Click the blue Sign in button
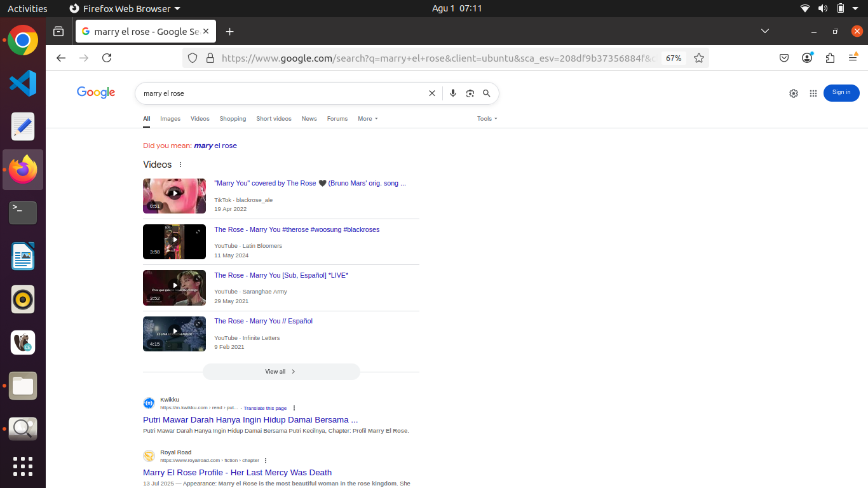Image resolution: width=868 pixels, height=488 pixels. (x=841, y=93)
